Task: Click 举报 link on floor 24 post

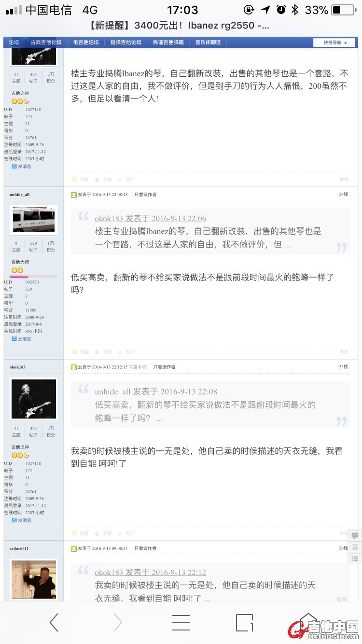Action: click(343, 352)
